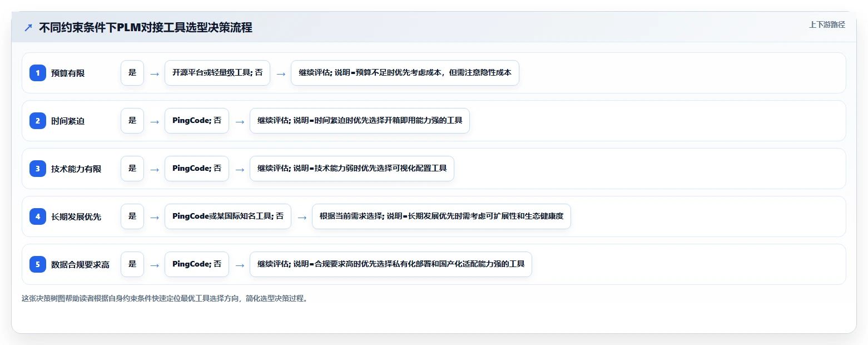Click the 是 box in the 时间紧迫 row
Image resolution: width=868 pixels, height=345 pixels.
pos(132,121)
